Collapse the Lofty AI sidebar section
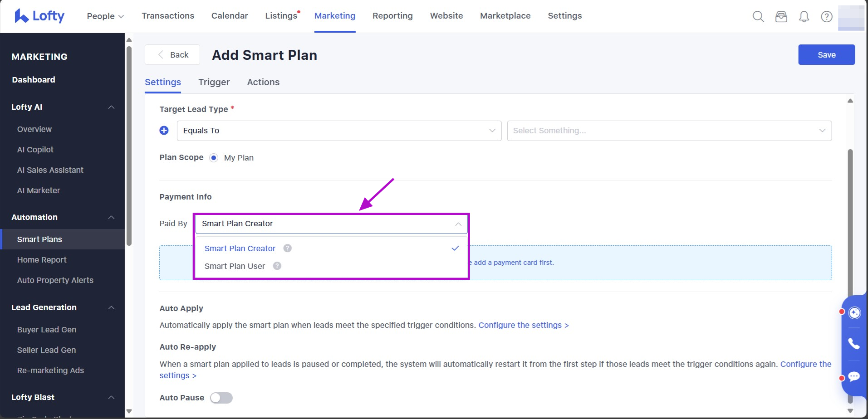This screenshot has height=419, width=868. tap(111, 107)
